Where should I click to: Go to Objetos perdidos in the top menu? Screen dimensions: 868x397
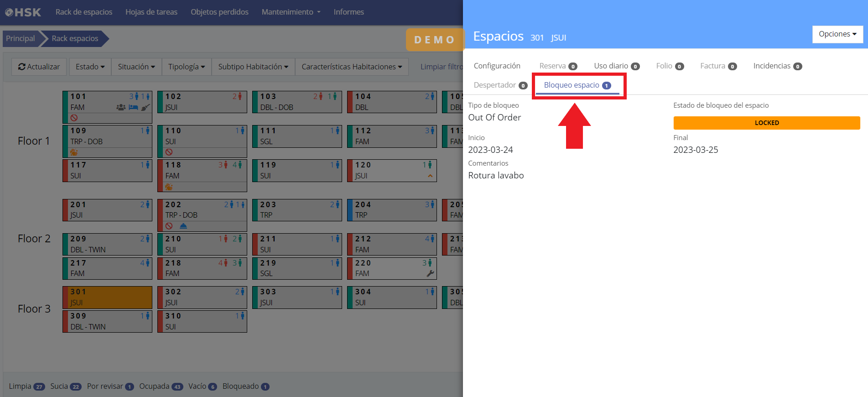pyautogui.click(x=219, y=12)
